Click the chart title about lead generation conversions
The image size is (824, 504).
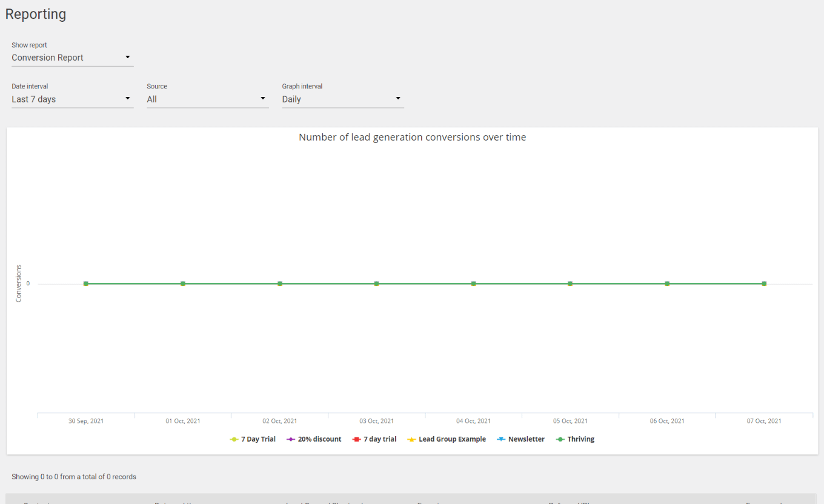point(412,138)
